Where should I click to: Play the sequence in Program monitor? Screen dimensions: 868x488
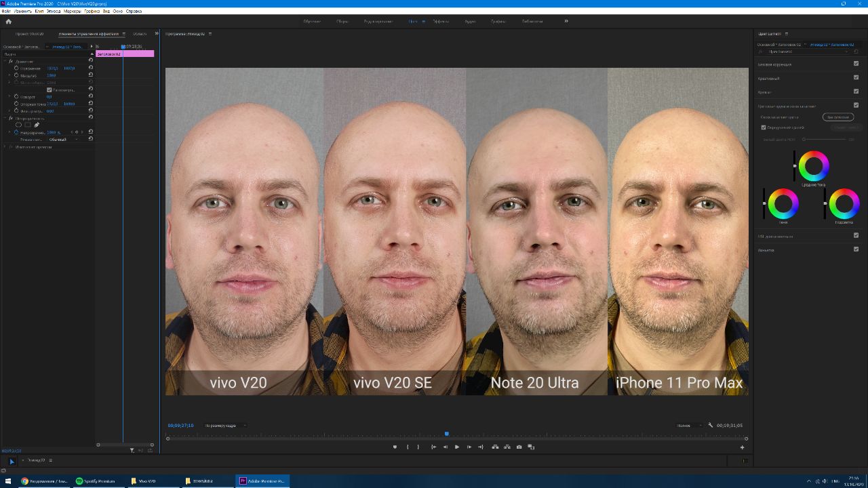pos(457,447)
